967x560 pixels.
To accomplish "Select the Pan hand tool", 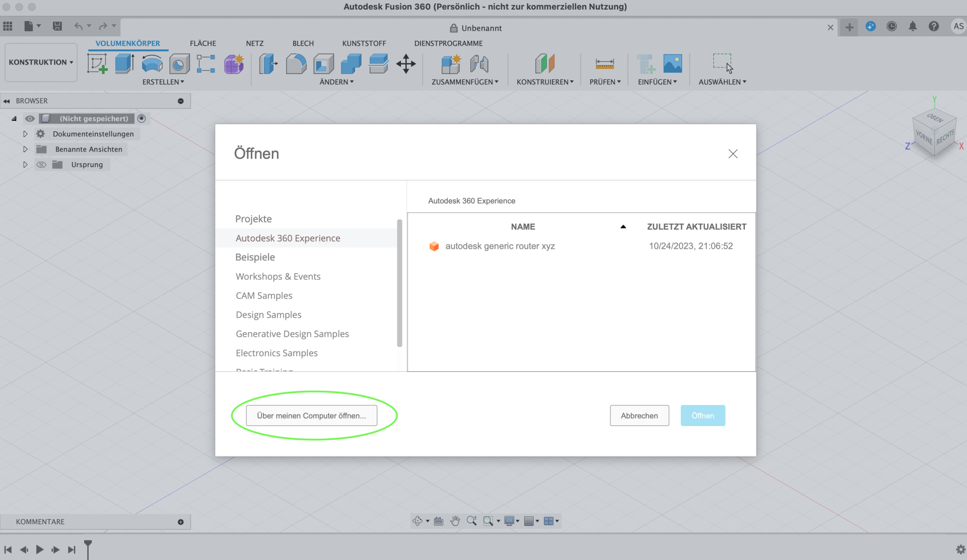I will (x=455, y=521).
